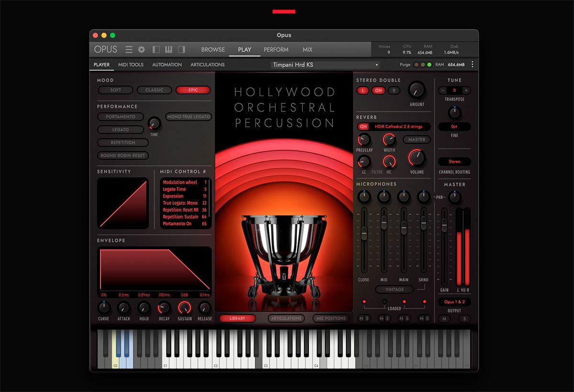Open the three-dot options menu beside RAM

click(473, 65)
